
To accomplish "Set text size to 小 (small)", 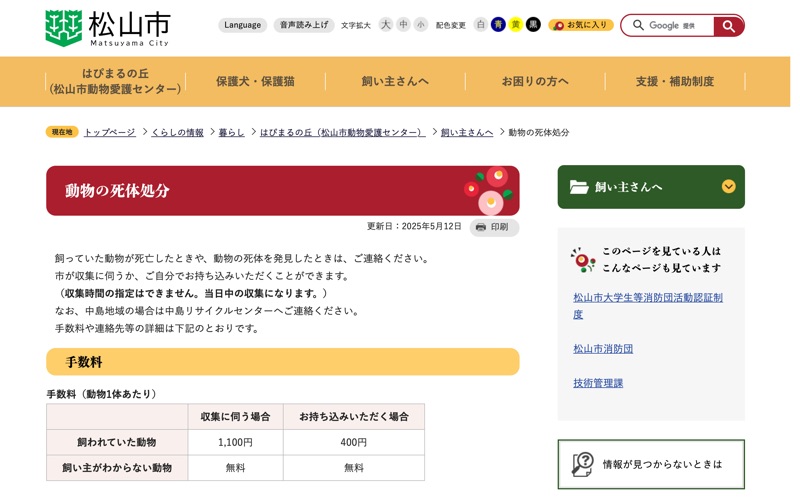I will point(420,24).
